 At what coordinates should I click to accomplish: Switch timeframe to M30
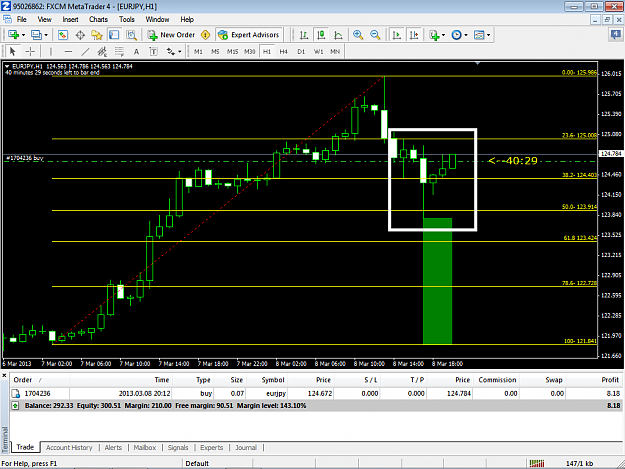[x=250, y=51]
